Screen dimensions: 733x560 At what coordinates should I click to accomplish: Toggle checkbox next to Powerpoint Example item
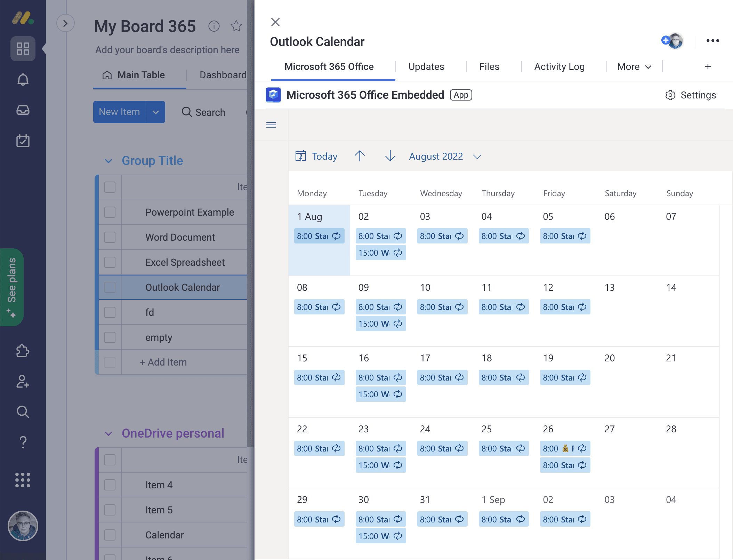coord(109,212)
